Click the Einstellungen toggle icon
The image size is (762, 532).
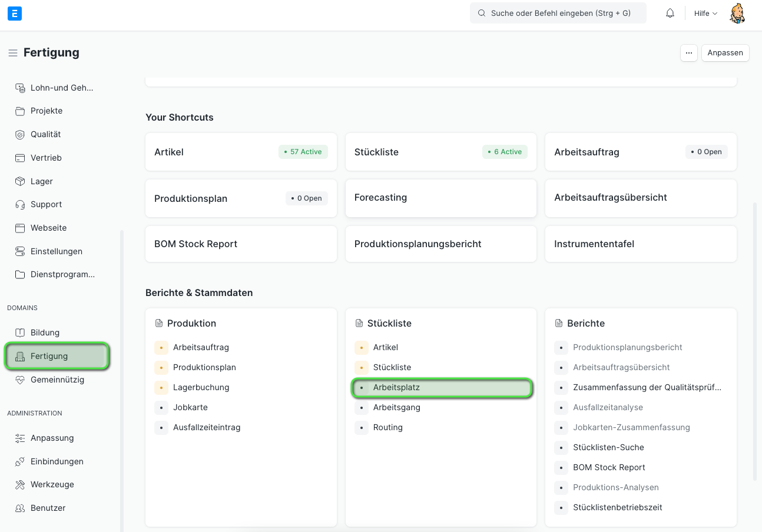tap(20, 251)
